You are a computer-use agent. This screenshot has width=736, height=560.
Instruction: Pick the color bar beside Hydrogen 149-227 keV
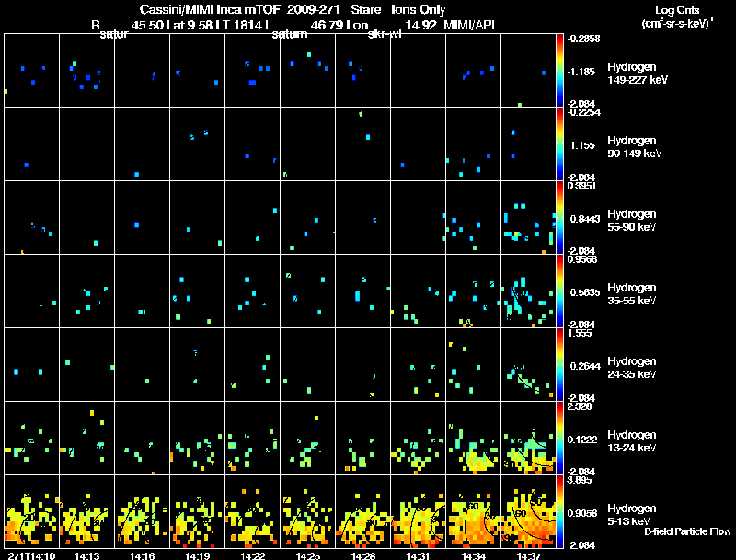pos(559,71)
